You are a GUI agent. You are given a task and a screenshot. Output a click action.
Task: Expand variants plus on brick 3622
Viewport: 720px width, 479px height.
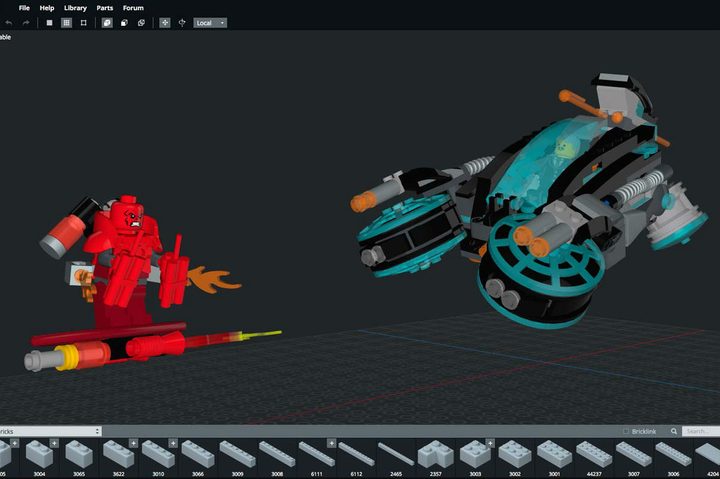[133, 443]
